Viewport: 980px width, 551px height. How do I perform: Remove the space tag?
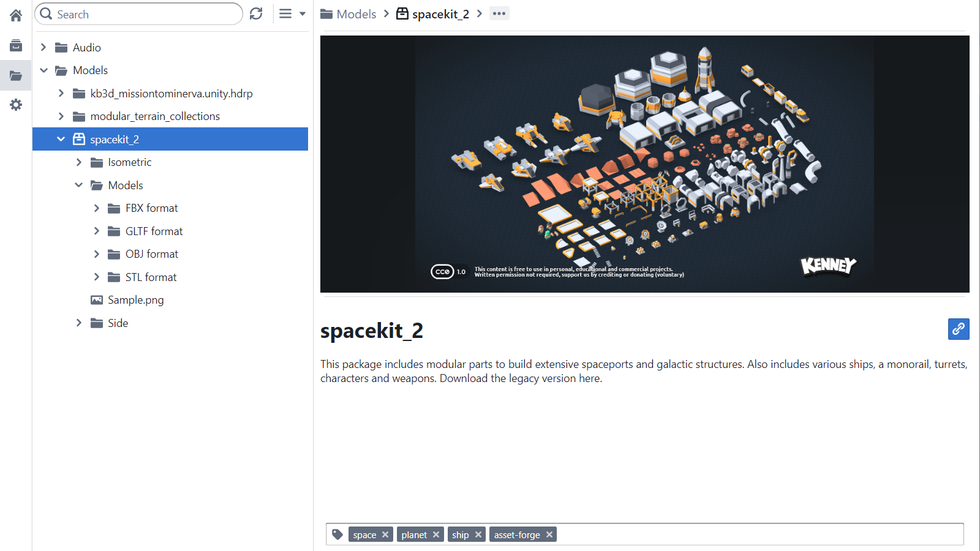tap(385, 534)
